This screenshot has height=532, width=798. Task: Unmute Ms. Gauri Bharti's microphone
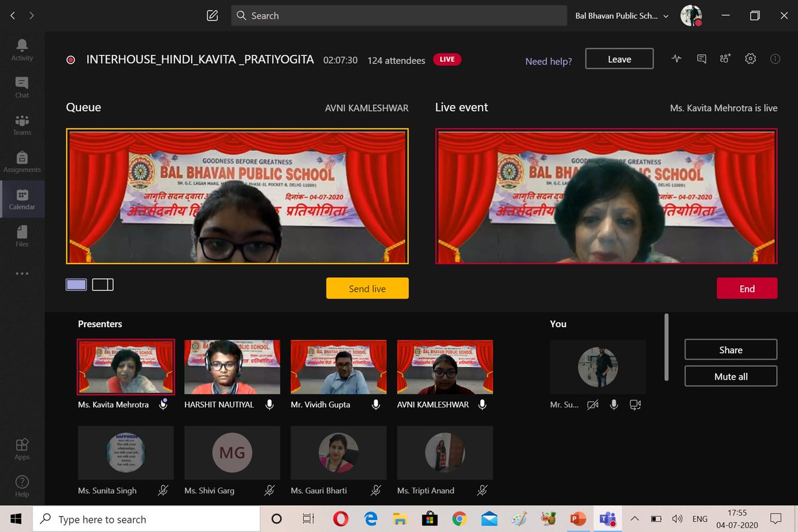[376, 490]
